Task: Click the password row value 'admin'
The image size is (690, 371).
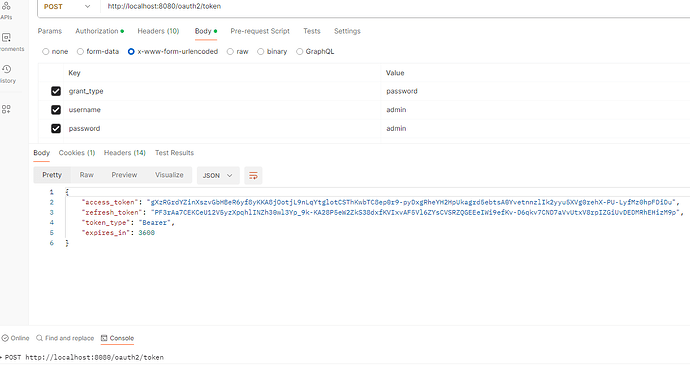Action: click(396, 129)
